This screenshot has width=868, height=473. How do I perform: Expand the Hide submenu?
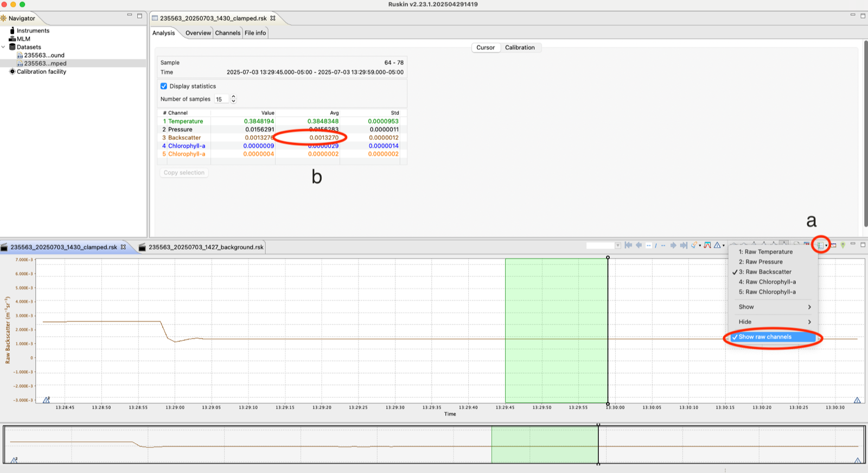(x=773, y=321)
